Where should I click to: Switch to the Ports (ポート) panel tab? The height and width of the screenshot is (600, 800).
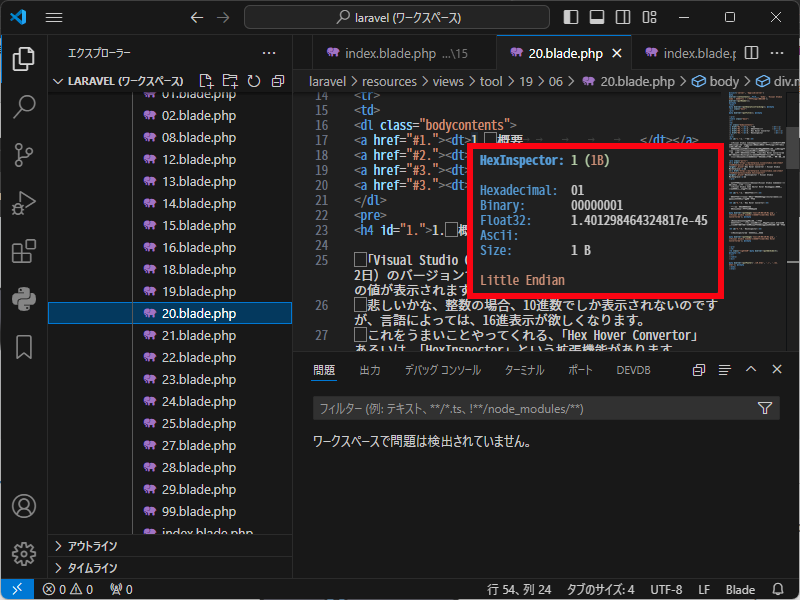coord(580,370)
